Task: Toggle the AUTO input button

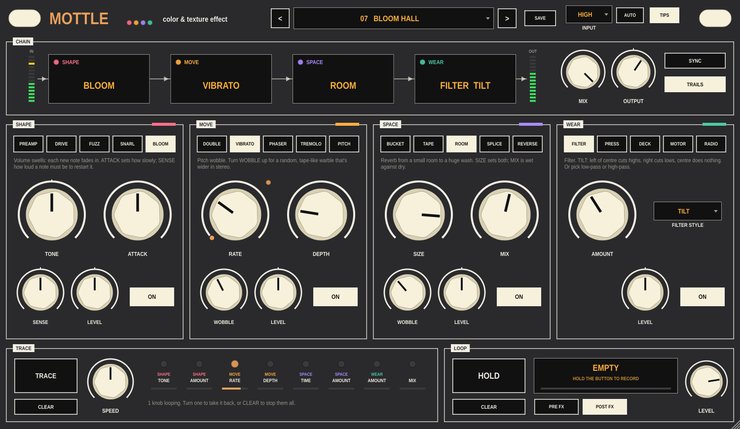Action: 630,15
